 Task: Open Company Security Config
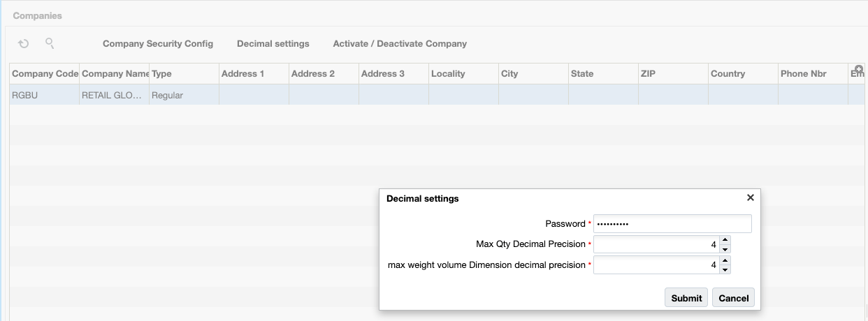point(158,44)
